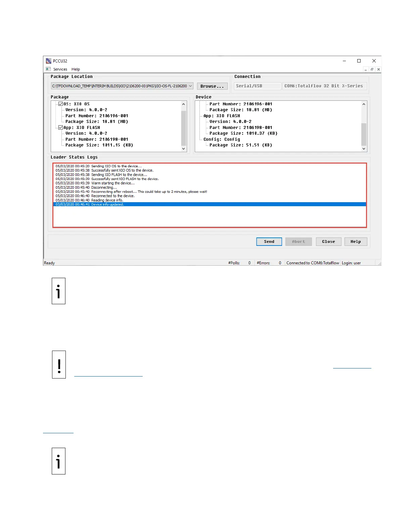This screenshot has height=532, width=411.
Task: Select log entry Disconnecting...
Action: pos(86,188)
